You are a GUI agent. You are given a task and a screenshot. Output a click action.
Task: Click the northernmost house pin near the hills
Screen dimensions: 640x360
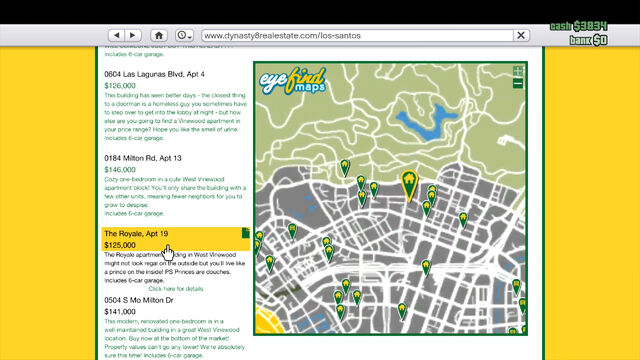pos(345,167)
